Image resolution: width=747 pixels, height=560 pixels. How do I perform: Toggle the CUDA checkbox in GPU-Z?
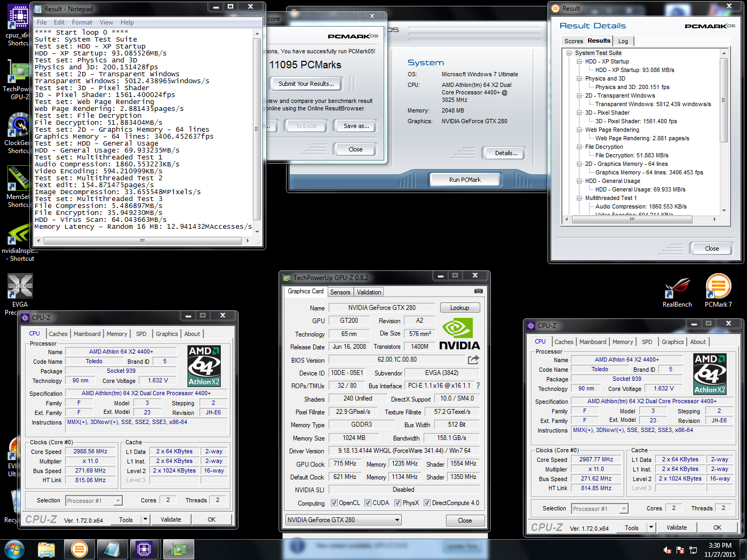tap(368, 503)
